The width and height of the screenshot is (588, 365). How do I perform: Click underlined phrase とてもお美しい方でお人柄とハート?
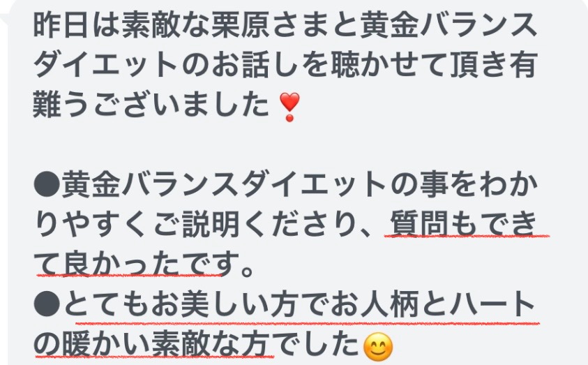click(x=300, y=304)
